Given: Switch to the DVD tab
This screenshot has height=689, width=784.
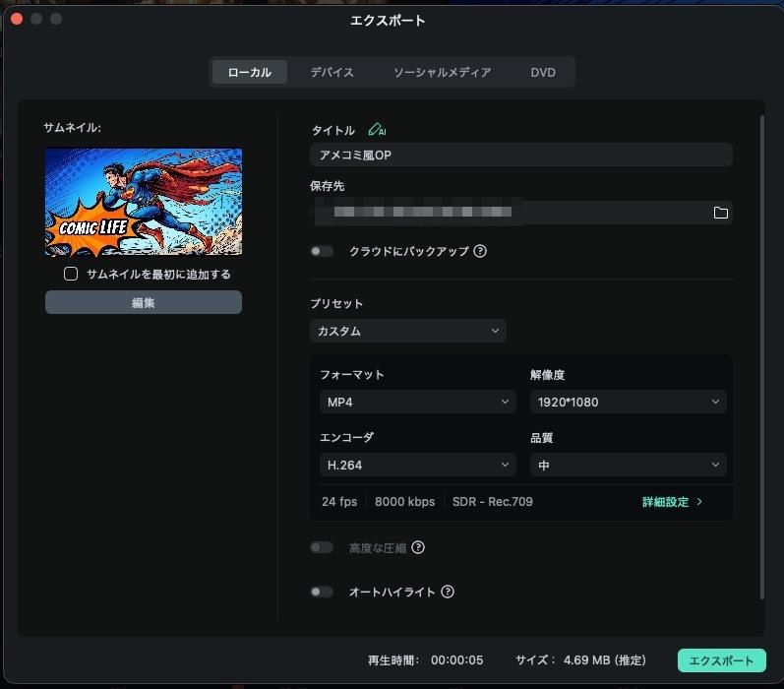Looking at the screenshot, I should click(x=543, y=72).
